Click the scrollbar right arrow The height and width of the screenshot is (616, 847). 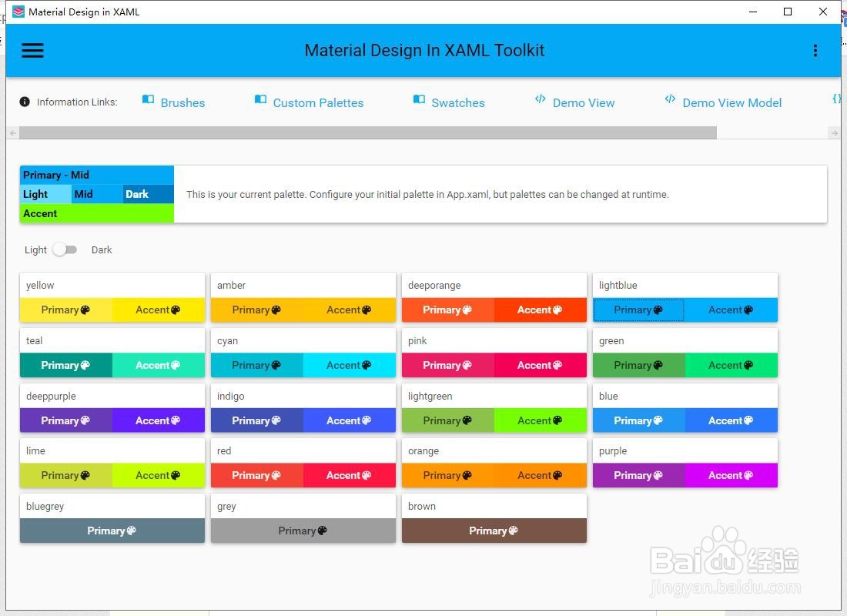pos(834,133)
